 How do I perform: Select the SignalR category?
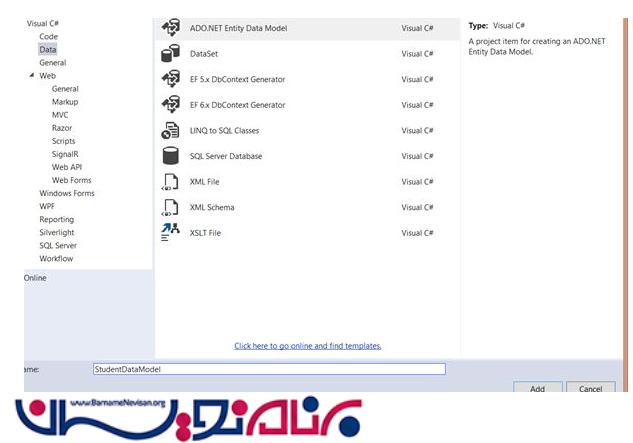(x=65, y=154)
